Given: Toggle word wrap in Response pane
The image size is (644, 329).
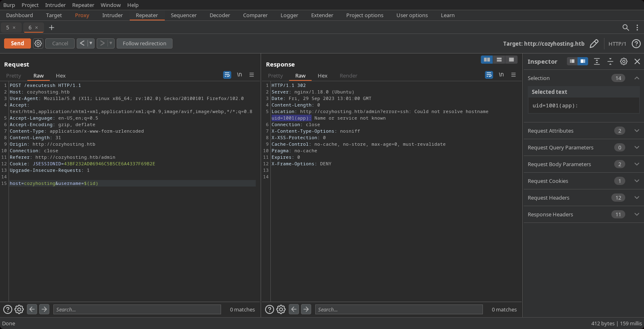Looking at the screenshot, I should click(x=489, y=75).
